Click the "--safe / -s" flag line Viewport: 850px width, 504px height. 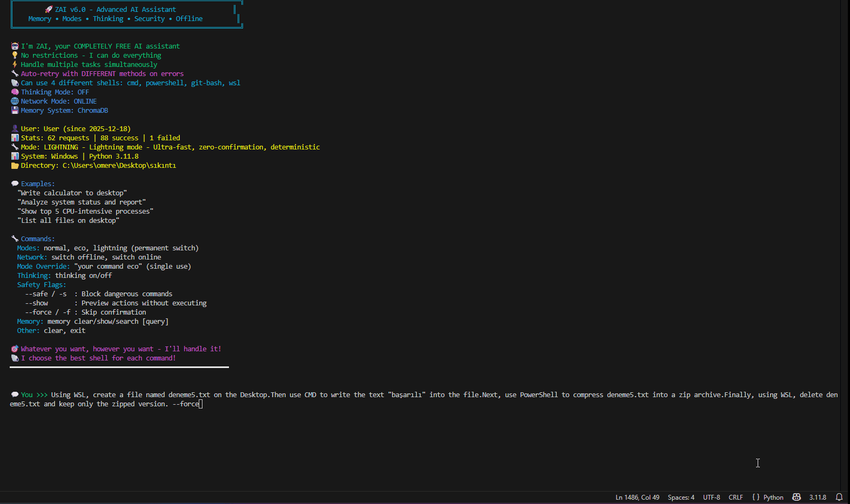(99, 294)
